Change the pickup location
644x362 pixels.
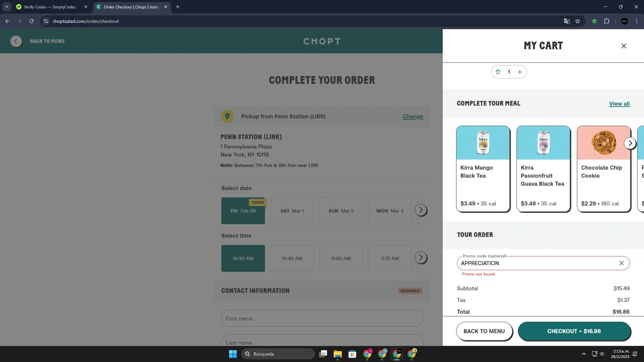pos(413,117)
